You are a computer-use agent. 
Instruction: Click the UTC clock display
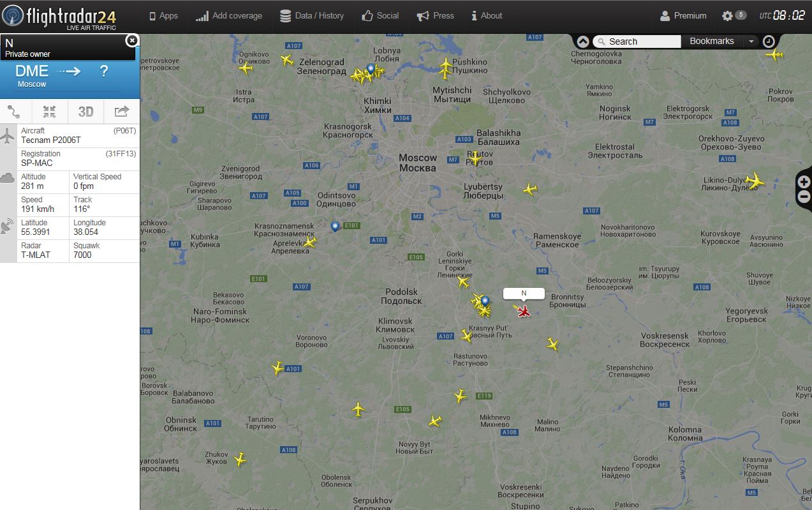tap(782, 15)
